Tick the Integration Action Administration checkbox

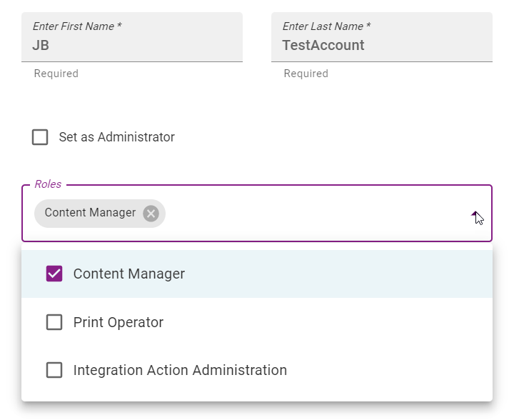[x=54, y=370]
